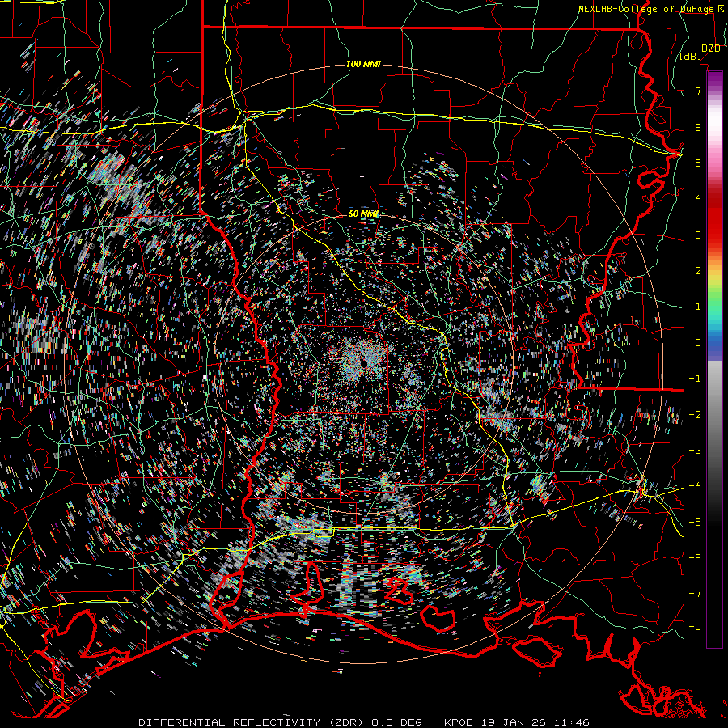Click the 6 dB value on color scale
Viewport: 728px width, 728px height.
tap(698, 127)
